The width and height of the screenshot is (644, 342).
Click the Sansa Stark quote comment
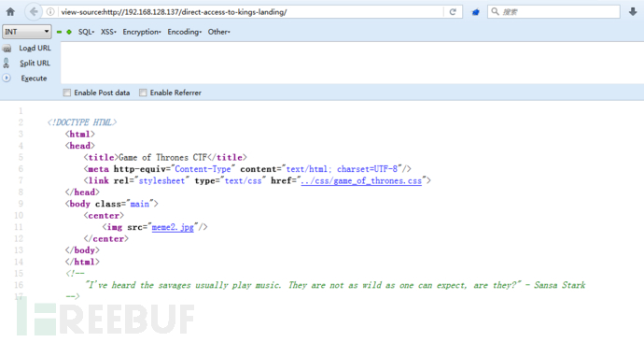(335, 285)
